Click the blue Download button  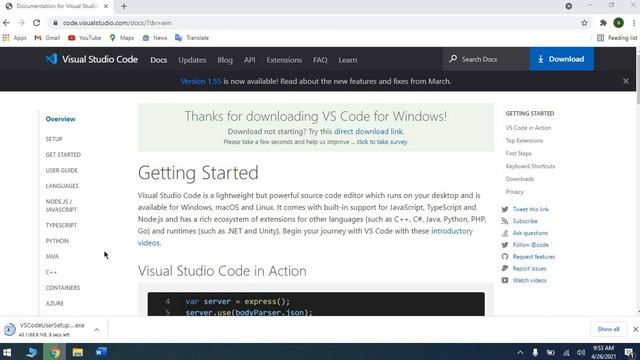coord(562,59)
